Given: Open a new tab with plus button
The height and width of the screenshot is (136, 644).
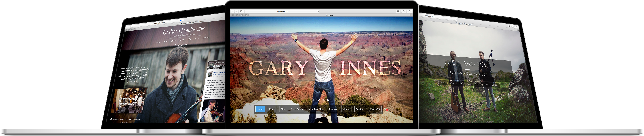Looking at the screenshot, I should pyautogui.click(x=411, y=15).
